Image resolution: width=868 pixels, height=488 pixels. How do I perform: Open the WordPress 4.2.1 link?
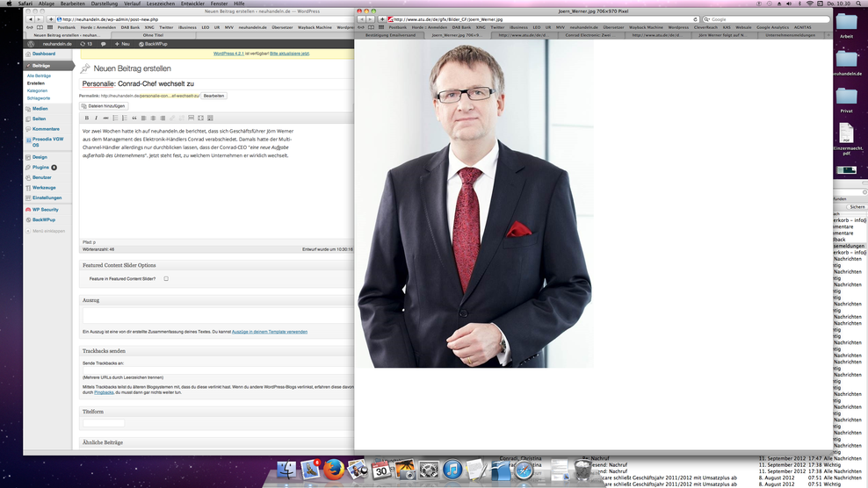228,54
